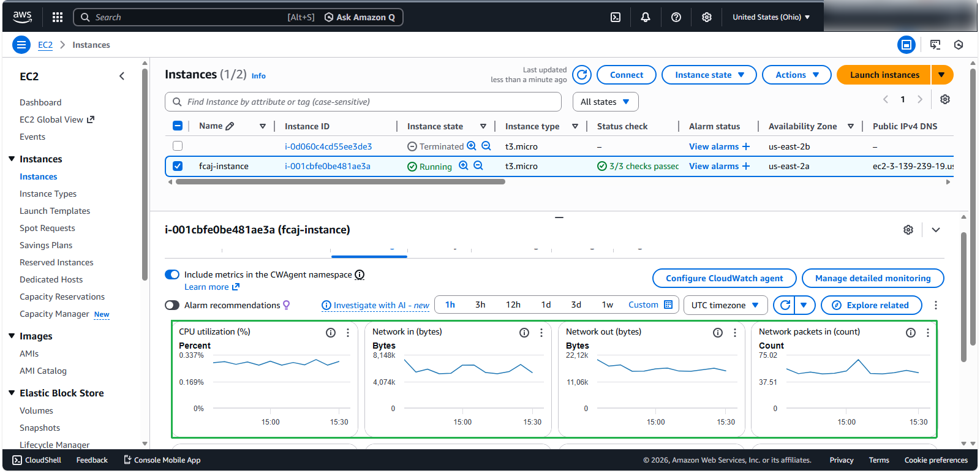Open Spot Requests in navigation
This screenshot has width=980, height=473.
[x=47, y=228]
